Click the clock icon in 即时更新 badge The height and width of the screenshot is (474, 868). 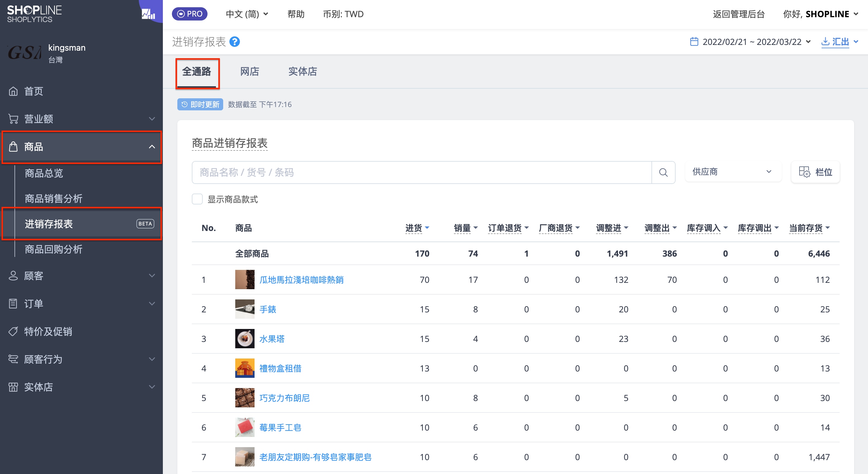pos(184,104)
